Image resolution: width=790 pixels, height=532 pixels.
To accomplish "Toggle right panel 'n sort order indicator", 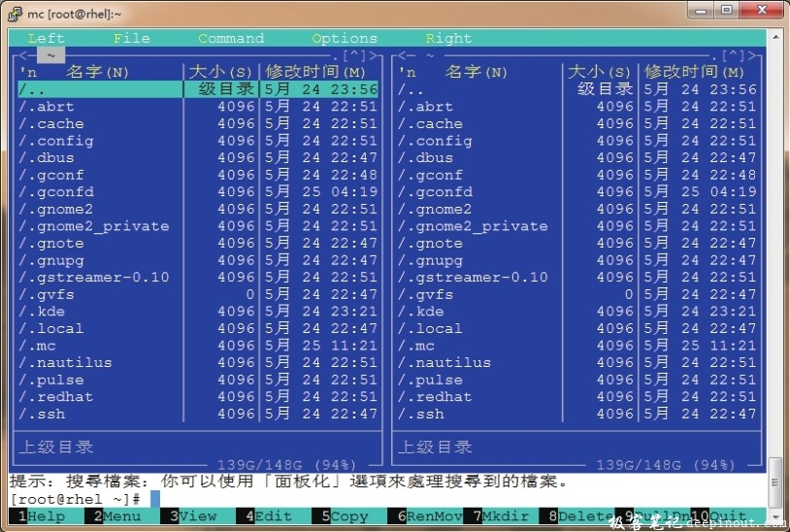I will (x=407, y=73).
